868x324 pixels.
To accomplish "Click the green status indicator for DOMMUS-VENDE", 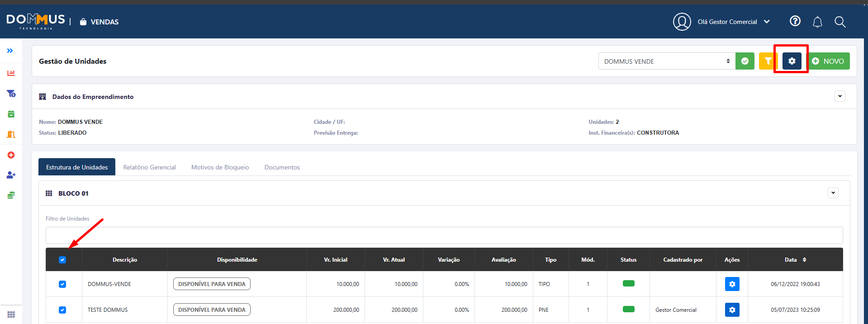I will tap(628, 283).
